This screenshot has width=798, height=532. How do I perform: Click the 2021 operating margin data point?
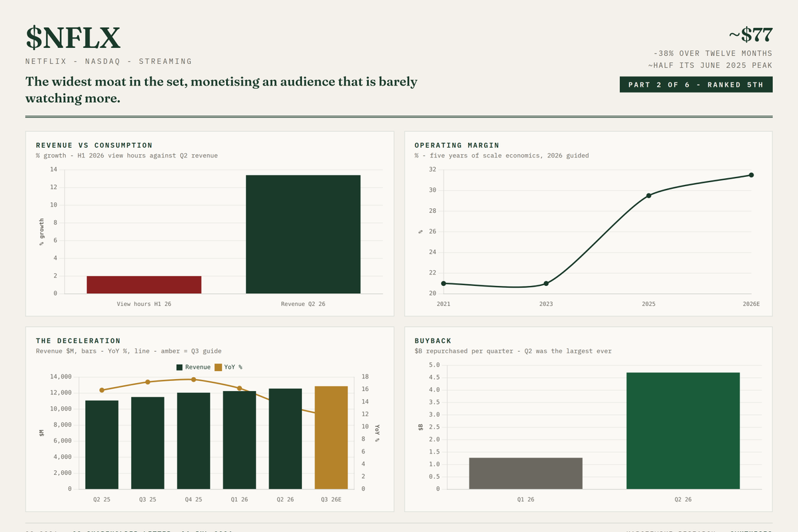point(444,283)
